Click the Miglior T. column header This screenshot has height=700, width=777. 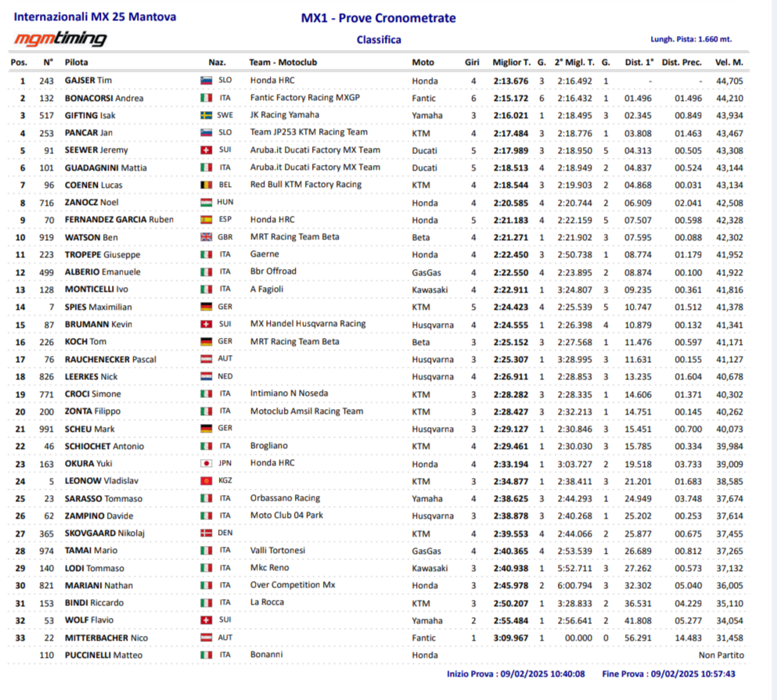(x=511, y=63)
